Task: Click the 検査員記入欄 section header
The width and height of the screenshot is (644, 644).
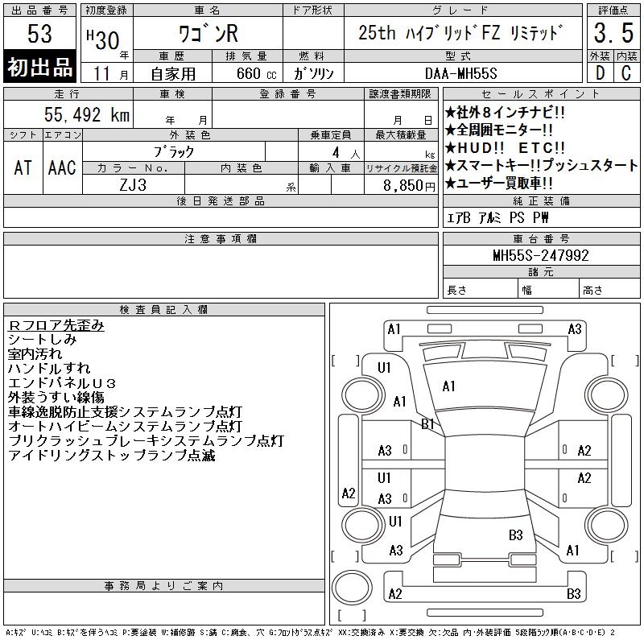Action: coord(164,310)
